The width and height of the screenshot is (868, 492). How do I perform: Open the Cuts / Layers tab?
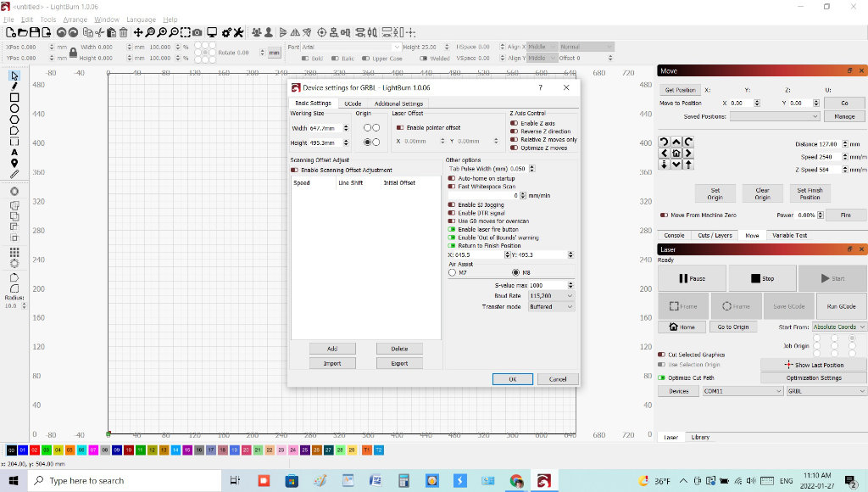(x=715, y=236)
